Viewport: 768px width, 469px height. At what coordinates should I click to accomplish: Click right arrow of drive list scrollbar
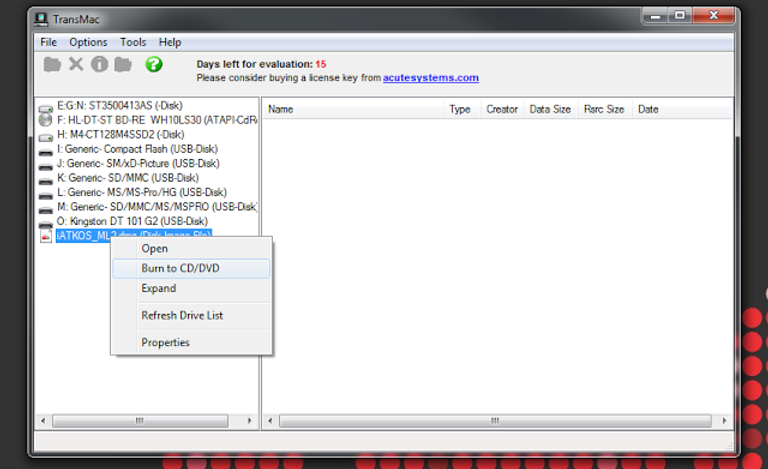249,421
